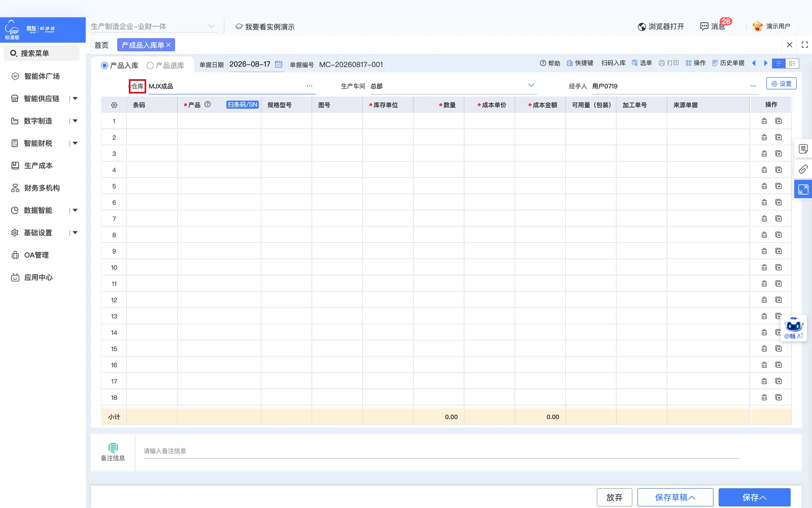Click the trash icon on row 10
Viewport: 812px width, 508px height.
764,267
